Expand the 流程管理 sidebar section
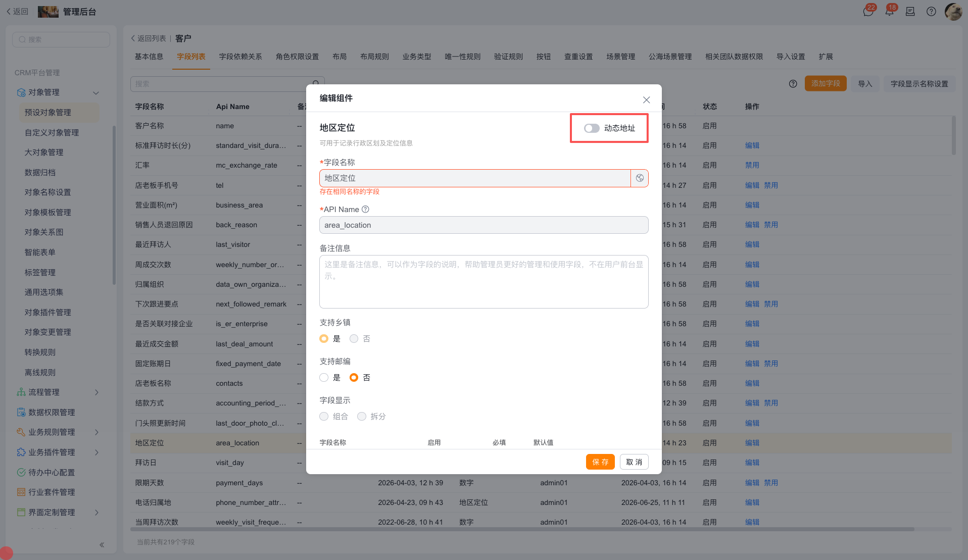Viewport: 968px width, 560px height. click(x=96, y=392)
